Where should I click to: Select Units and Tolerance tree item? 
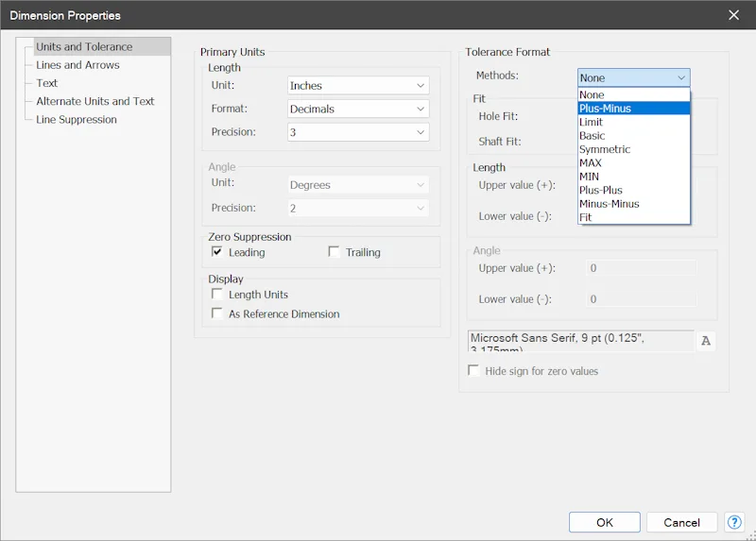pyautogui.click(x=102, y=46)
